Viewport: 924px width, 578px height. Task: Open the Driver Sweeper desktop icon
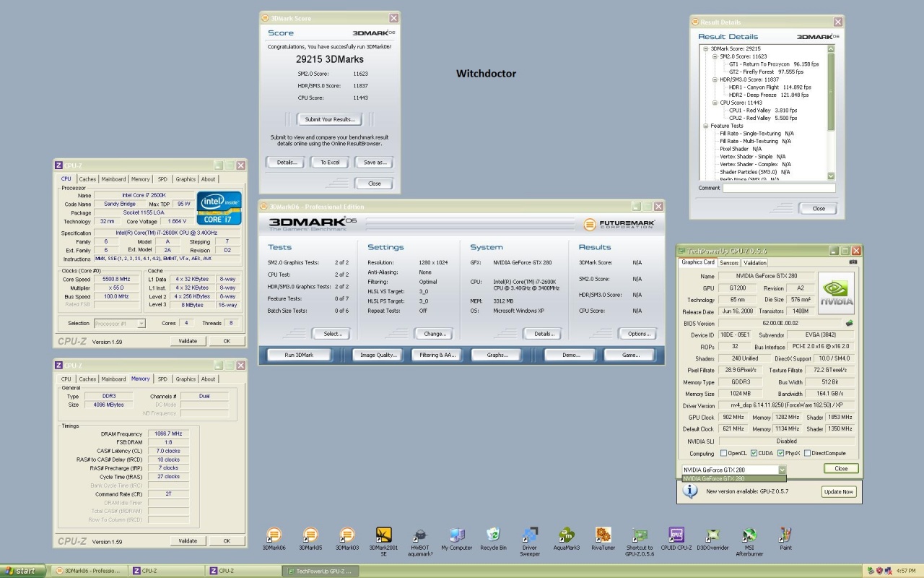[530, 535]
